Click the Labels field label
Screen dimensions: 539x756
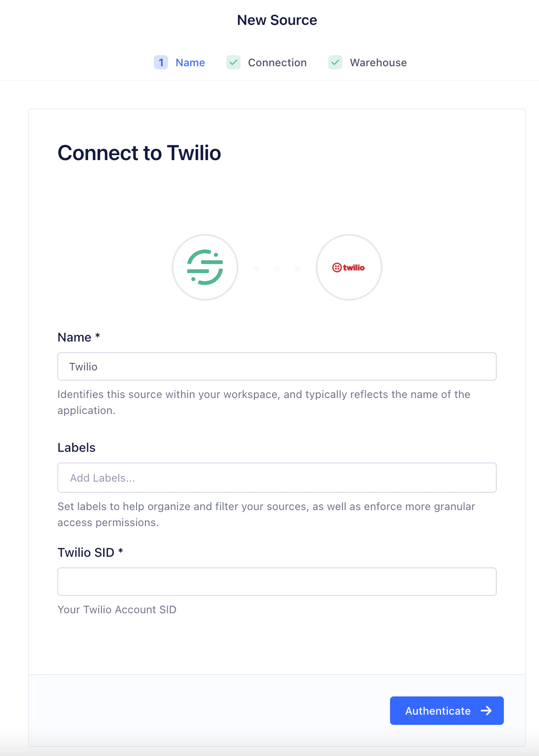[x=76, y=447]
